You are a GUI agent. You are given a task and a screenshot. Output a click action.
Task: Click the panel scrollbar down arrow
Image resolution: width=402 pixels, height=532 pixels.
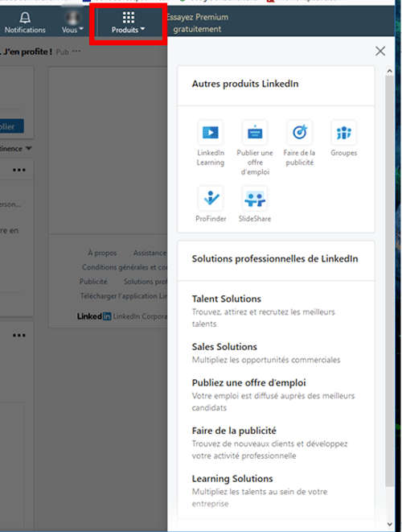coord(389,524)
